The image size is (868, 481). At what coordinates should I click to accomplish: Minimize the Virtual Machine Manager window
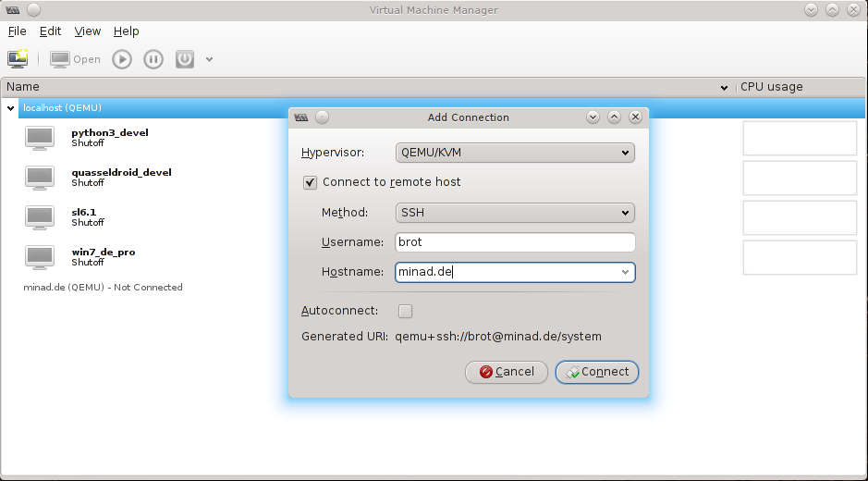click(811, 10)
